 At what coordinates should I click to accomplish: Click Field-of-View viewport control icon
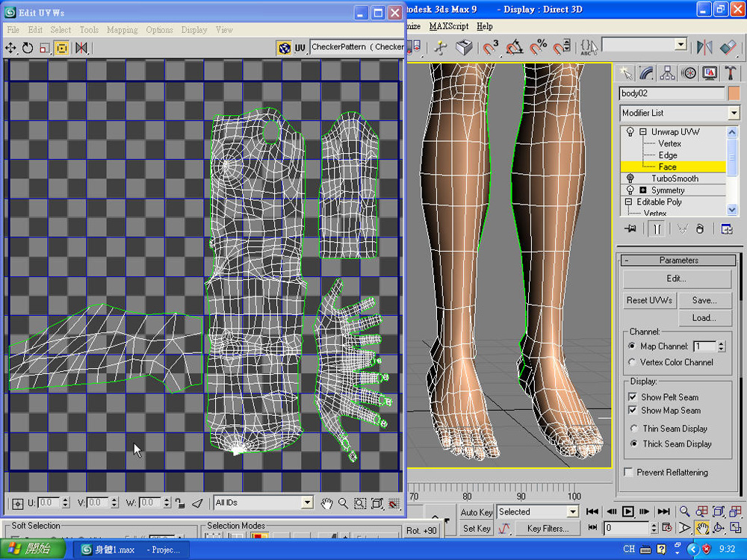[x=684, y=528]
